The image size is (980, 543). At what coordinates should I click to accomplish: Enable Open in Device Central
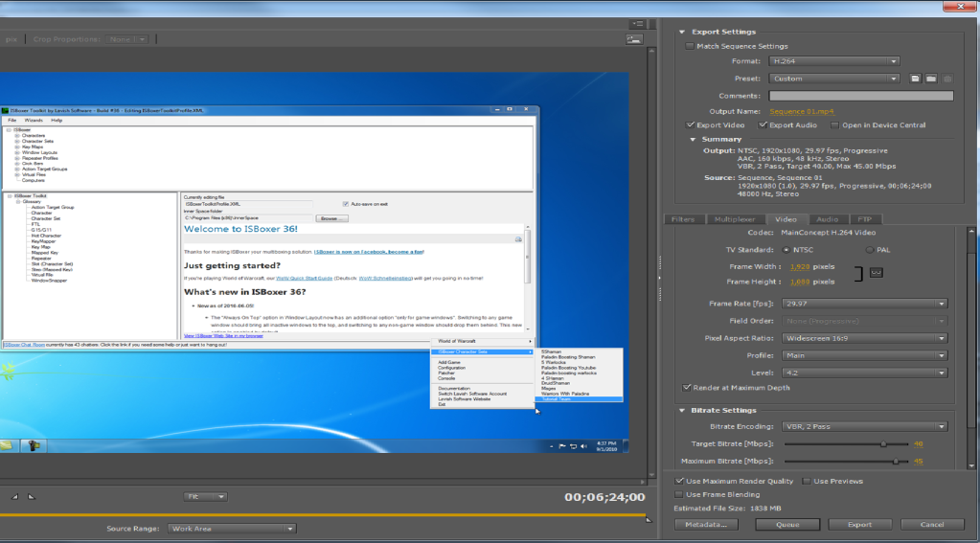click(834, 124)
